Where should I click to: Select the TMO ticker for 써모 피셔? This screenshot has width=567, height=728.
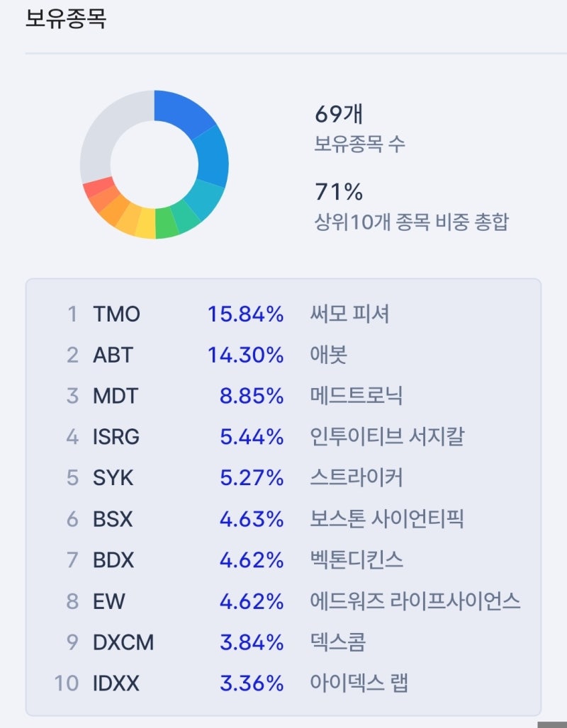click(x=117, y=314)
